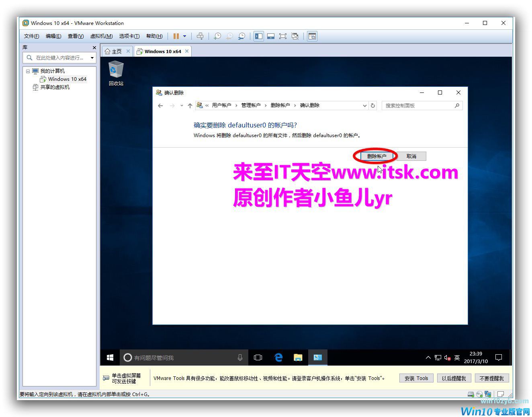Click the Control Panel taskbar button

pos(317,357)
